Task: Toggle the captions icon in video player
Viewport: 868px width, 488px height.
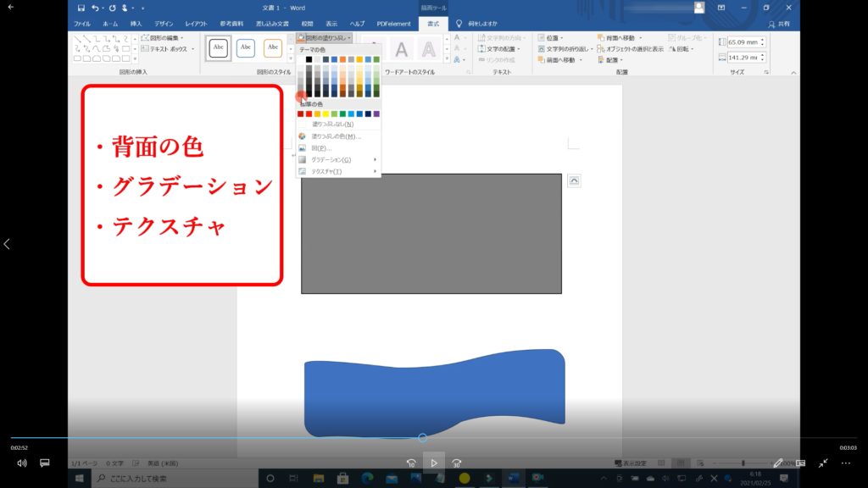Action: [x=45, y=463]
